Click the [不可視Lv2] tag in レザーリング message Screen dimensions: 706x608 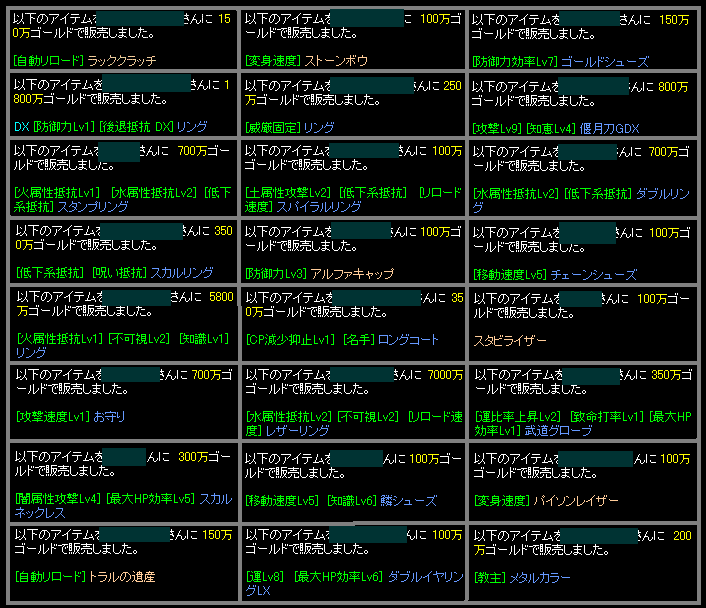coord(368,417)
